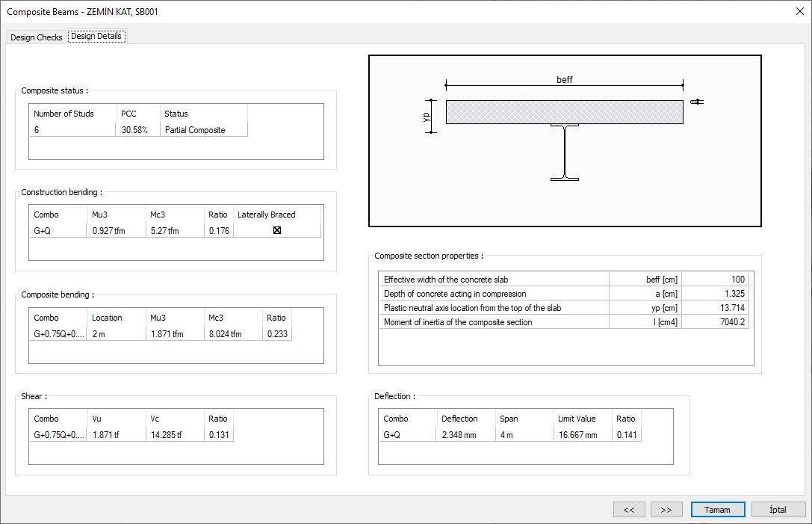Go to previous beam with << button
The image size is (812, 524).
pyautogui.click(x=629, y=509)
